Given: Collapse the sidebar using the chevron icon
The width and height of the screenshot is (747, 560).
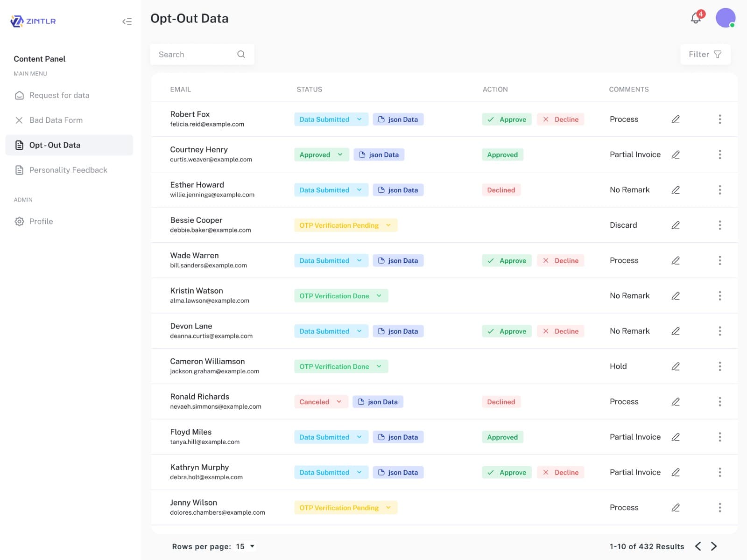Looking at the screenshot, I should click(127, 21).
